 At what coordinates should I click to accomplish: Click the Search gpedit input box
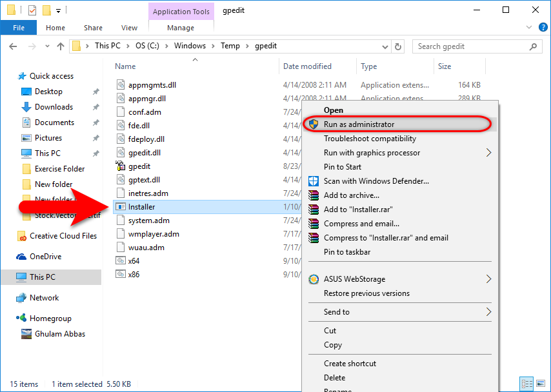point(471,46)
